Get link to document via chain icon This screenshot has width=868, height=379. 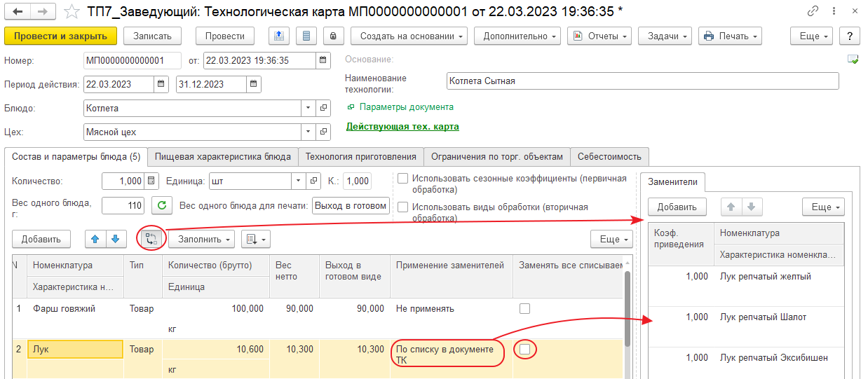click(813, 11)
